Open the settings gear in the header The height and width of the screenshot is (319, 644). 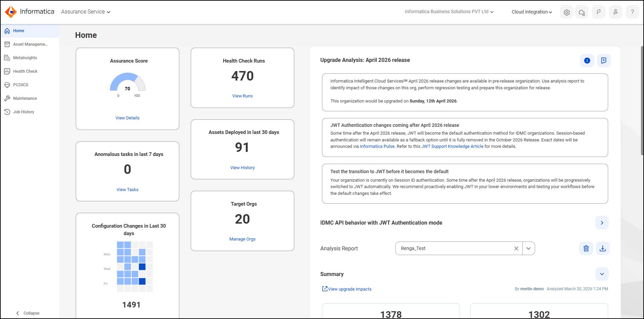(567, 12)
